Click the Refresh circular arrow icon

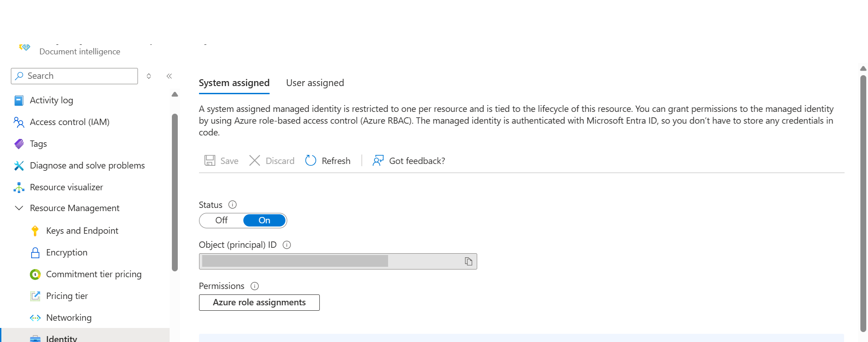pyautogui.click(x=311, y=161)
